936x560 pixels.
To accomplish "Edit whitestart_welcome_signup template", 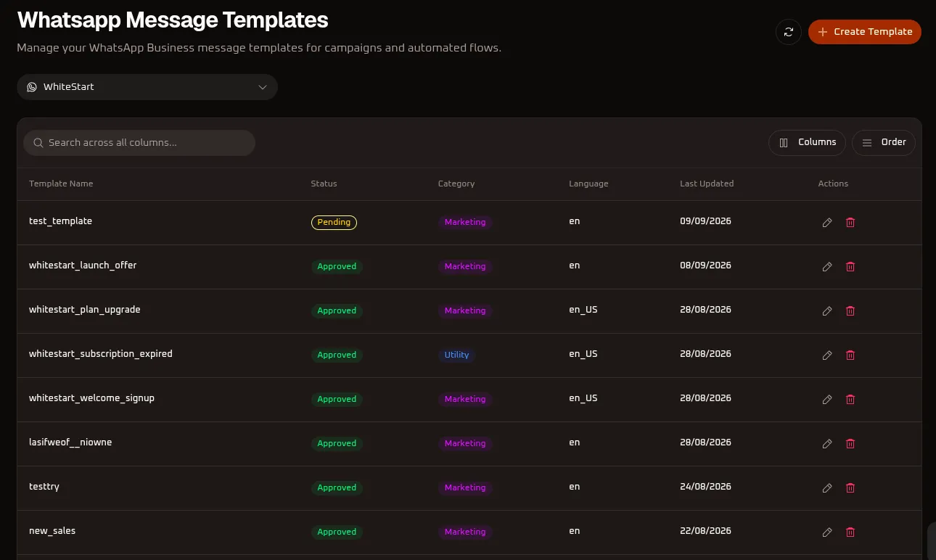I will pos(827,400).
